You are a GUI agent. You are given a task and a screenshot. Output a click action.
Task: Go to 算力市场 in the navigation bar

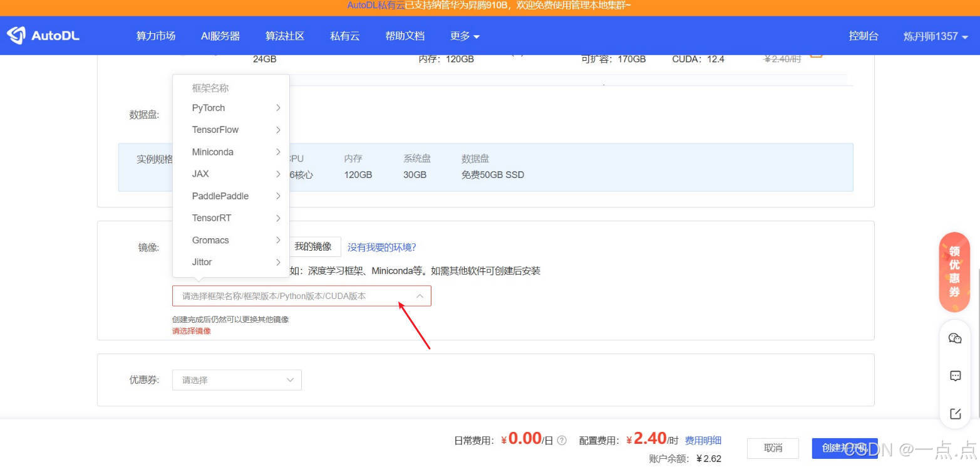[156, 36]
